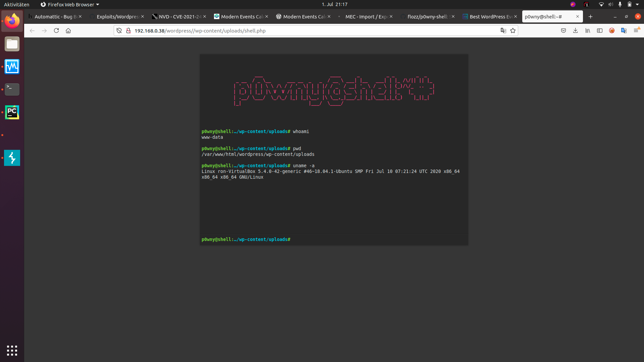Focus the address bar URL field
This screenshot has width=644, height=362.
click(x=315, y=31)
